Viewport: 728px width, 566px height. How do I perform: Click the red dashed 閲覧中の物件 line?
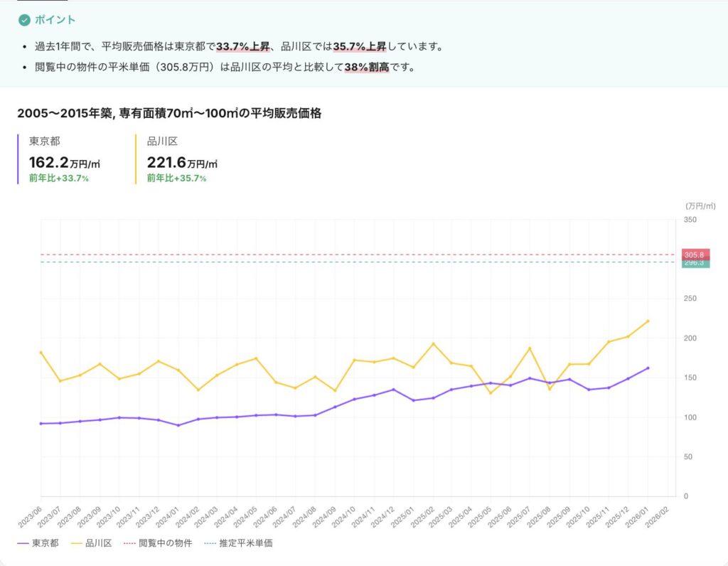pos(355,255)
